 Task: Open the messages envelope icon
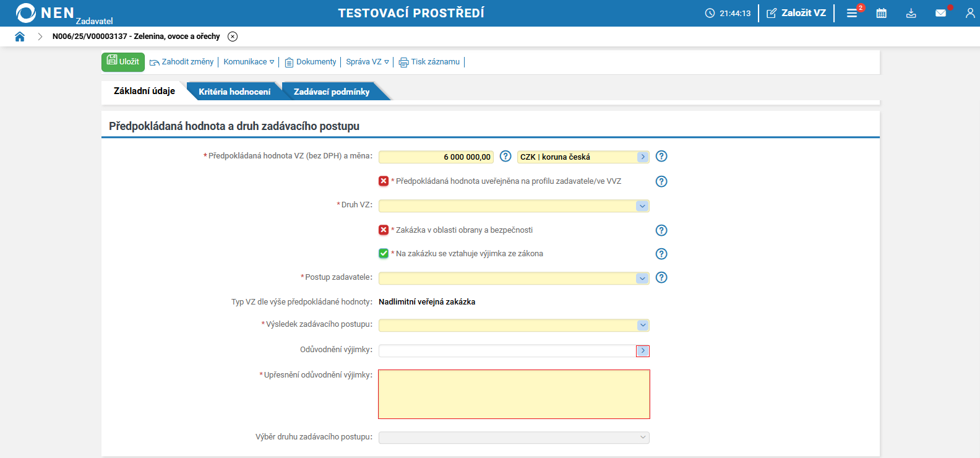[x=940, y=13]
